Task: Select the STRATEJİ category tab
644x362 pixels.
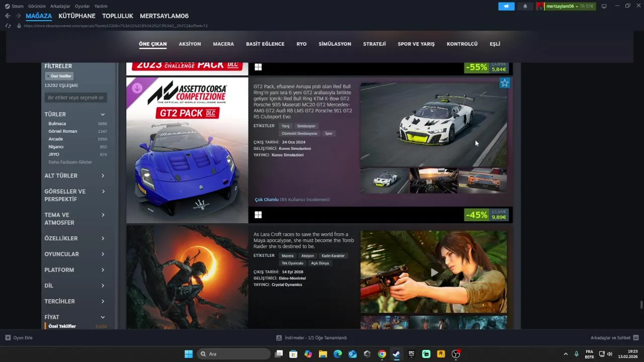Action: coord(374,44)
